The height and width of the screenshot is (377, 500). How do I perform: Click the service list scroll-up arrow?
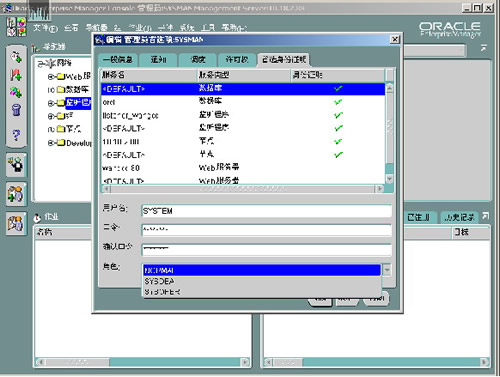[389, 88]
